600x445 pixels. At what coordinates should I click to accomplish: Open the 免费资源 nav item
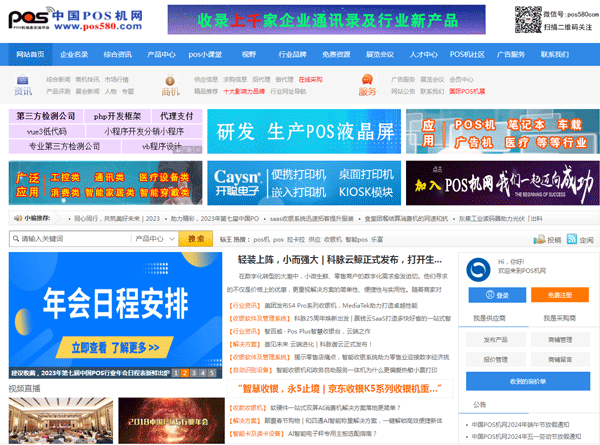coord(336,54)
